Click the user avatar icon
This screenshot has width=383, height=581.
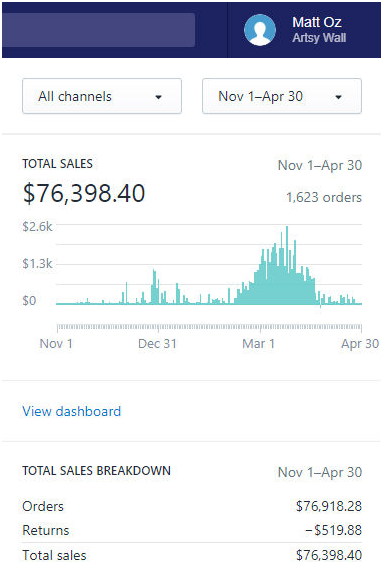[260, 30]
